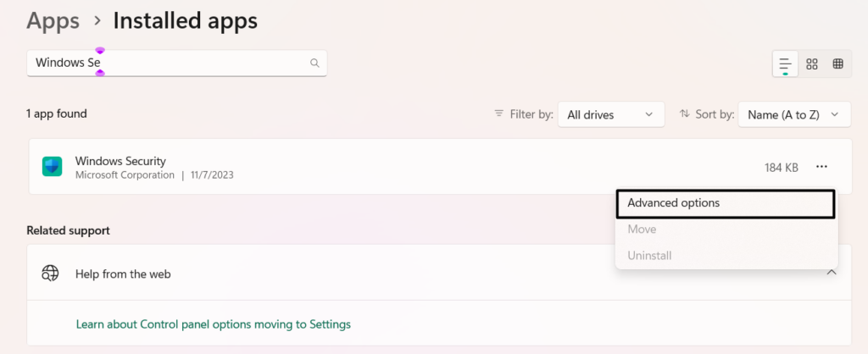
Task: Click the Windows Security app name
Action: (120, 161)
